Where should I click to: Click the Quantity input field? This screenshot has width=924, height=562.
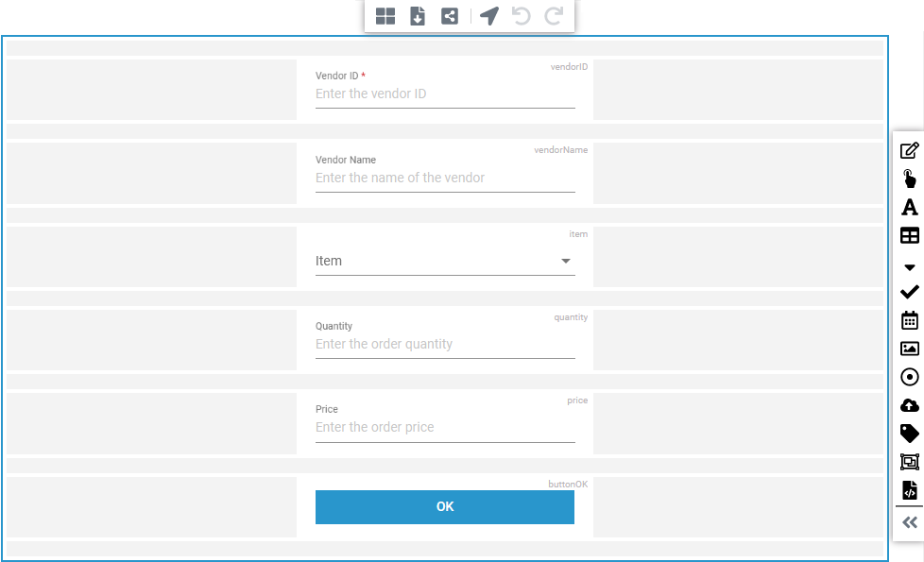444,344
